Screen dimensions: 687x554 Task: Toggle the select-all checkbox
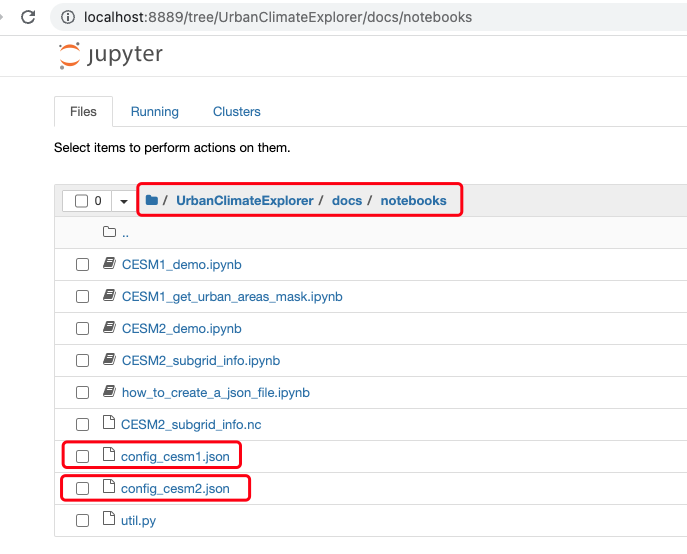point(81,201)
